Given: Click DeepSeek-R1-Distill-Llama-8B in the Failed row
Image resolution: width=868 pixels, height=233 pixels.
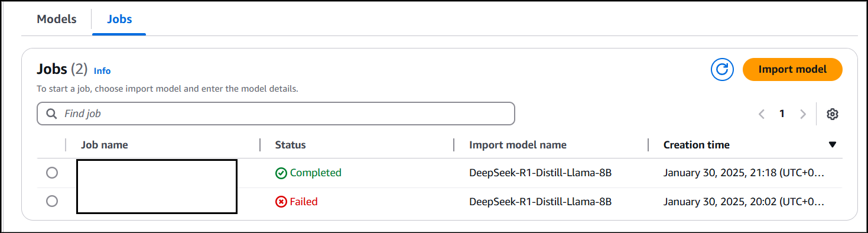Looking at the screenshot, I should [540, 202].
